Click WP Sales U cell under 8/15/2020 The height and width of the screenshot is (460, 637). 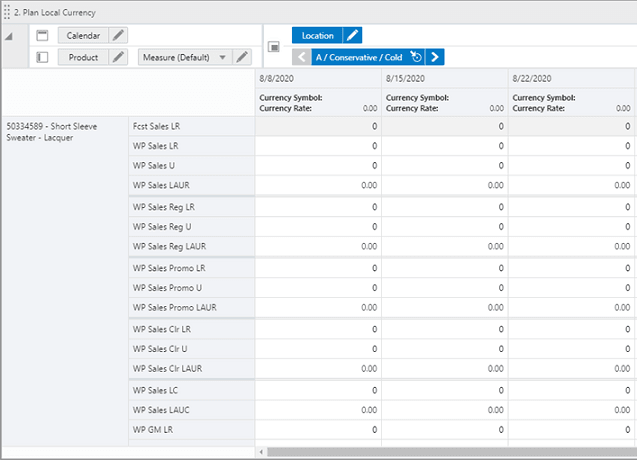click(x=445, y=165)
